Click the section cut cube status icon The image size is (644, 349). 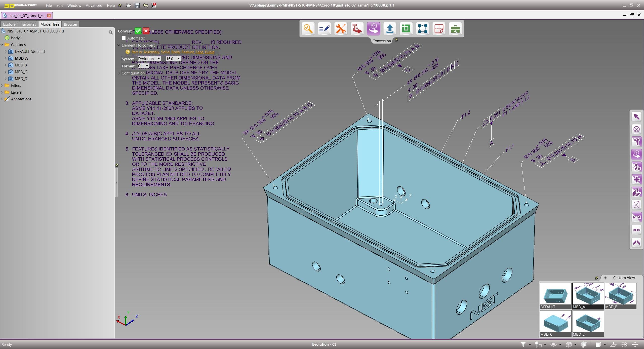pyautogui.click(x=584, y=344)
